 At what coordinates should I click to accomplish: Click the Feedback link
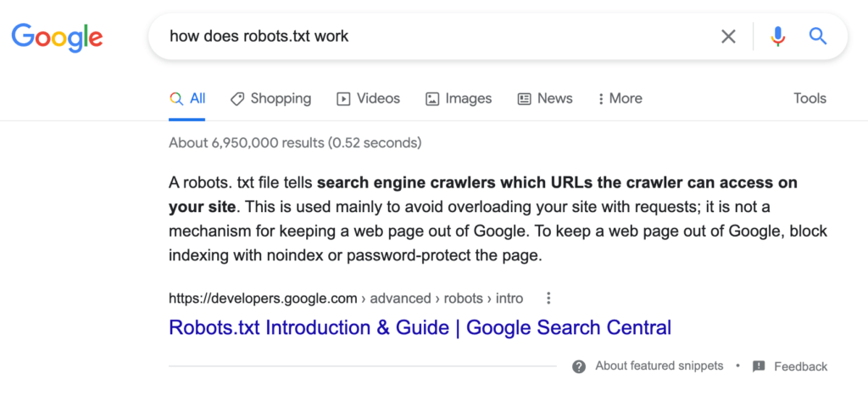tap(800, 366)
